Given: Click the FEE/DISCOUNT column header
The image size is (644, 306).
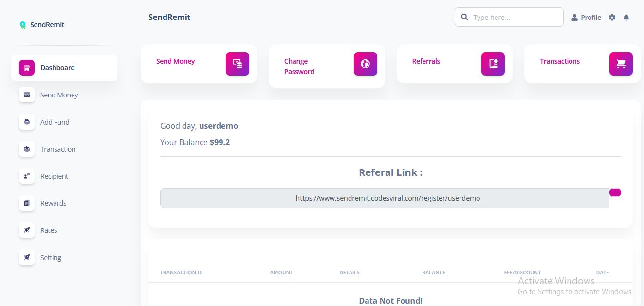Looking at the screenshot, I should pyautogui.click(x=522, y=272).
